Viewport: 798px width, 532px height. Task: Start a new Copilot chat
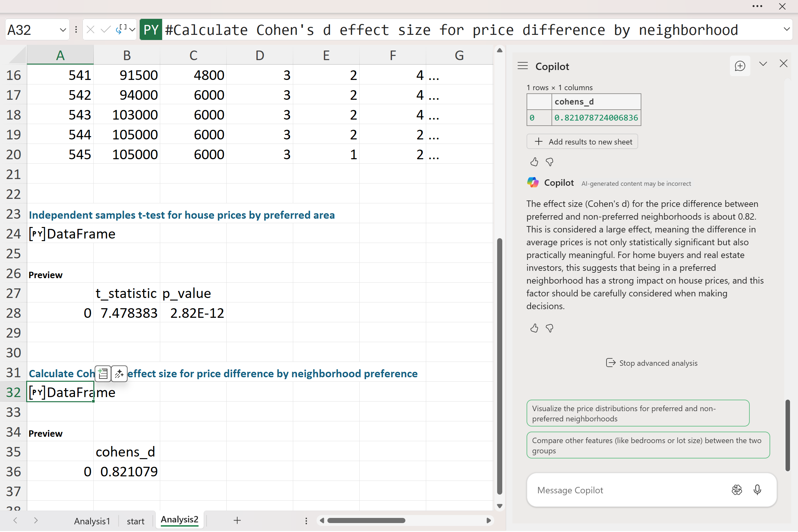pos(739,66)
